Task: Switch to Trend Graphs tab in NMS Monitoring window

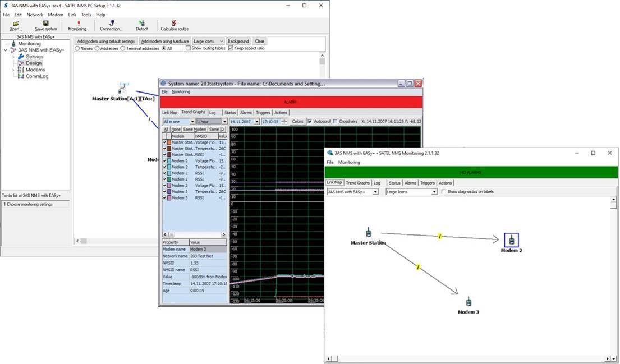Action: 358,183
